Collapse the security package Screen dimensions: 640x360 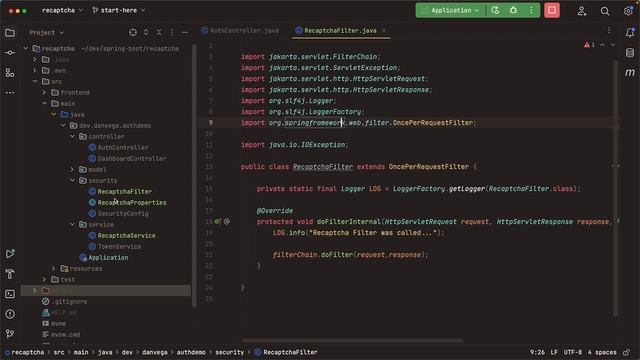(73, 180)
